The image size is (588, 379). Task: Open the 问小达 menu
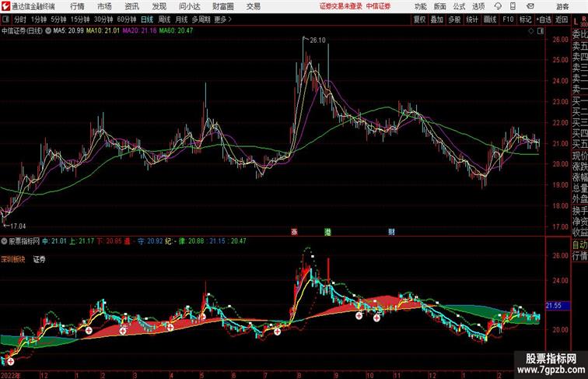(189, 6)
